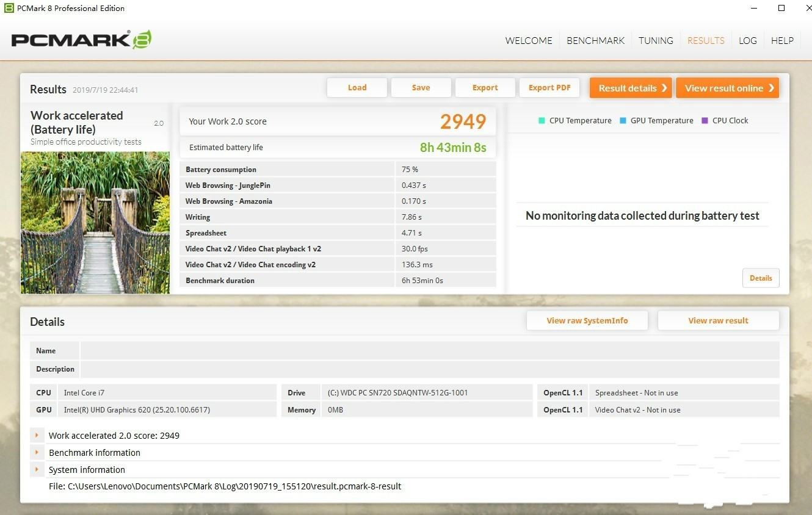Click the Battery consumption 75 % value
The image size is (812, 515).
coord(410,170)
